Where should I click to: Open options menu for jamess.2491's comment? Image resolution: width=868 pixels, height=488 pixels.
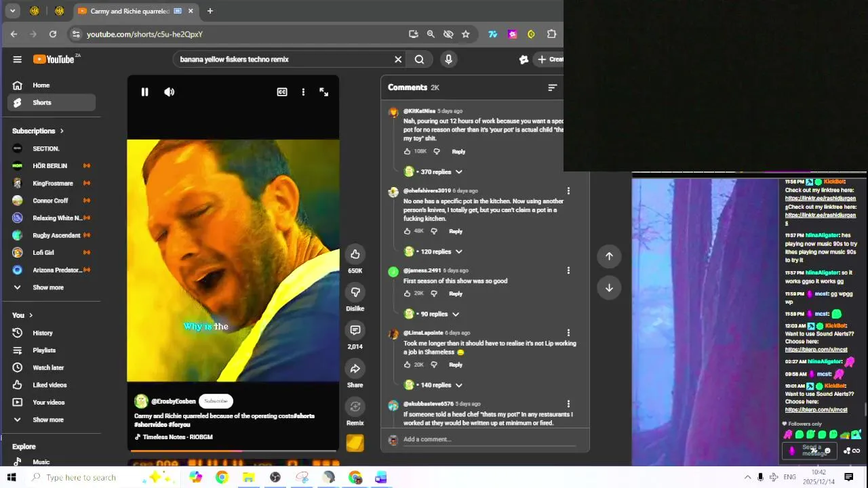pyautogui.click(x=568, y=271)
